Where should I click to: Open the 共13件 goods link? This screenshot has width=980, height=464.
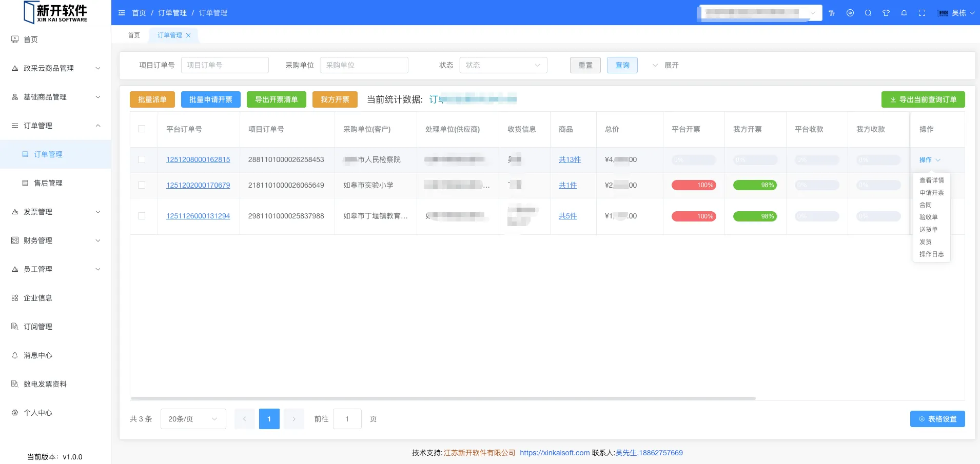[x=570, y=159]
